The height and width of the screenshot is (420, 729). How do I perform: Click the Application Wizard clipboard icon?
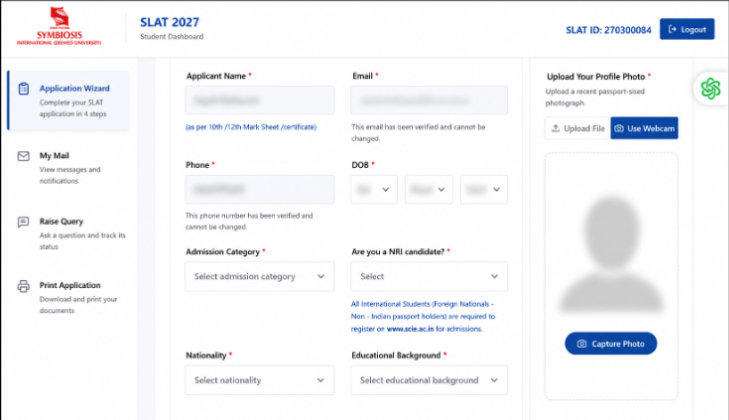pos(24,88)
